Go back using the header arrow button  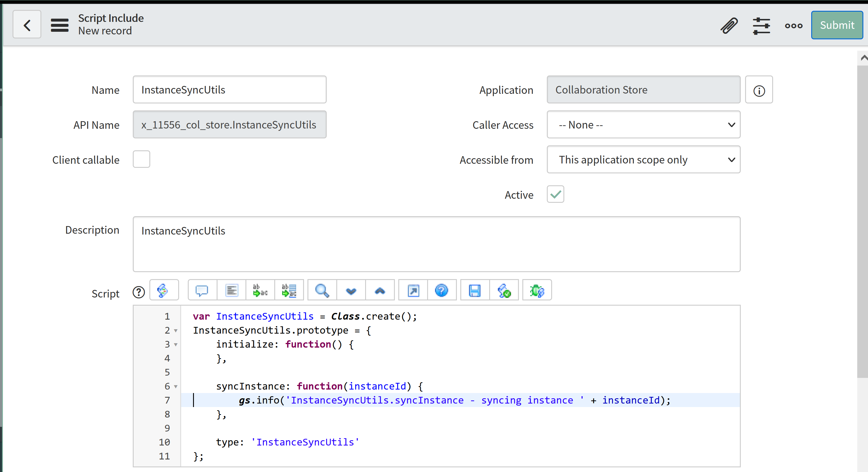click(27, 25)
